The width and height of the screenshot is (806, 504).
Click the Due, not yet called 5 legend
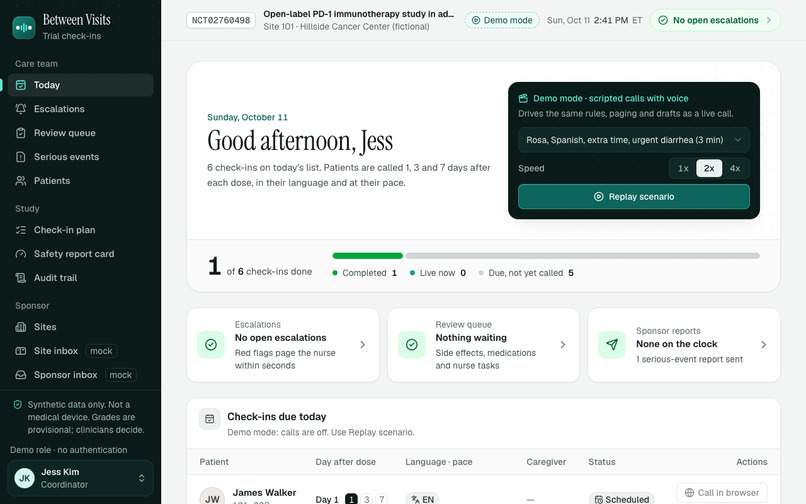526,273
